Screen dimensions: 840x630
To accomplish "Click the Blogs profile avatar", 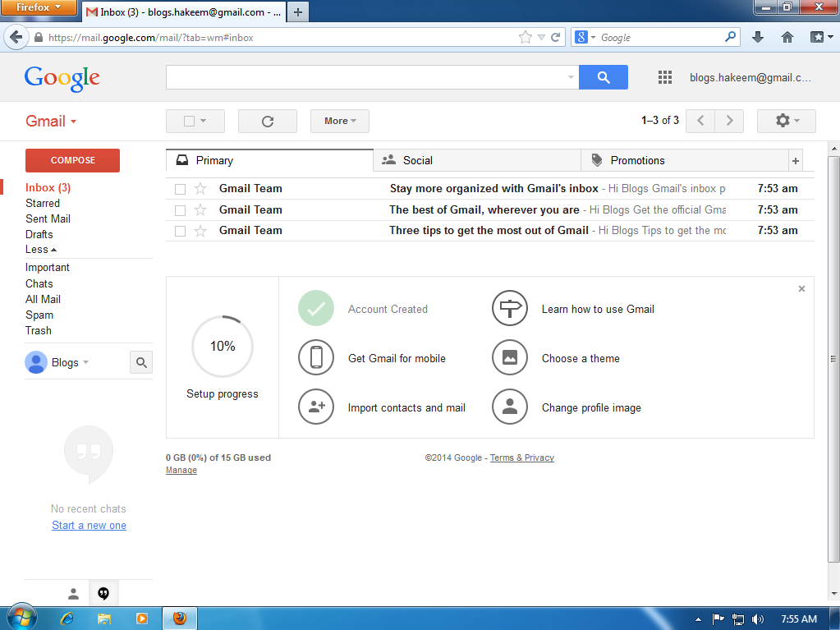I will point(36,363).
